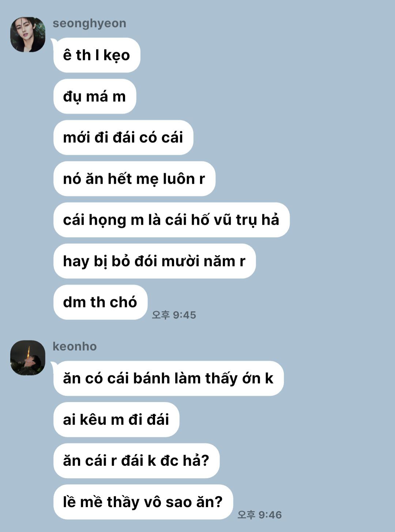Image resolution: width=395 pixels, height=532 pixels.
Task: Tap the bubble "mới đi đái có cái"
Action: point(123,138)
